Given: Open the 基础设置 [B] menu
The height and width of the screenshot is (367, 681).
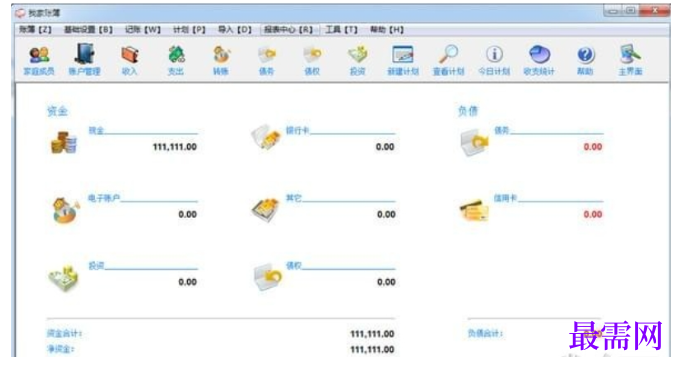Looking at the screenshot, I should 89,30.
